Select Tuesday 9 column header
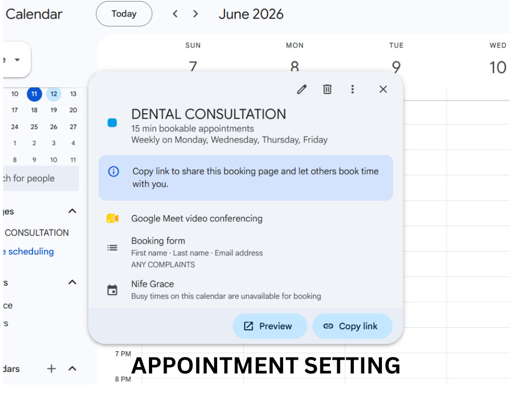The width and height of the screenshot is (532, 399). click(x=396, y=57)
